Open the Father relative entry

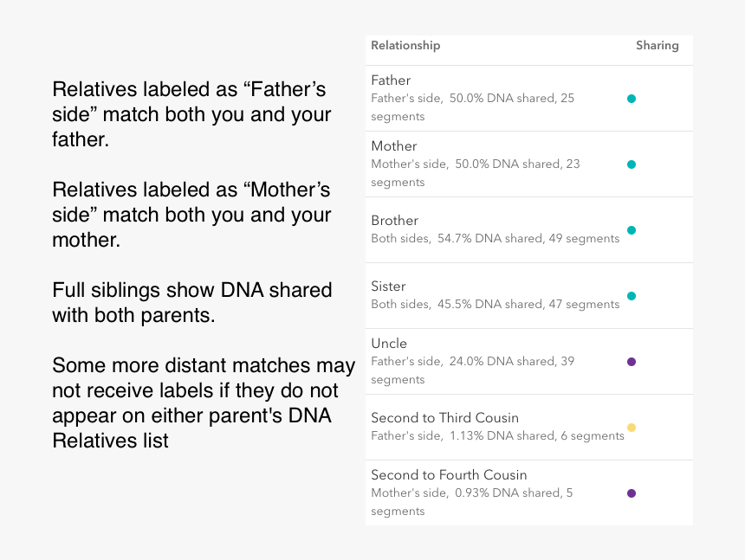coord(391,80)
